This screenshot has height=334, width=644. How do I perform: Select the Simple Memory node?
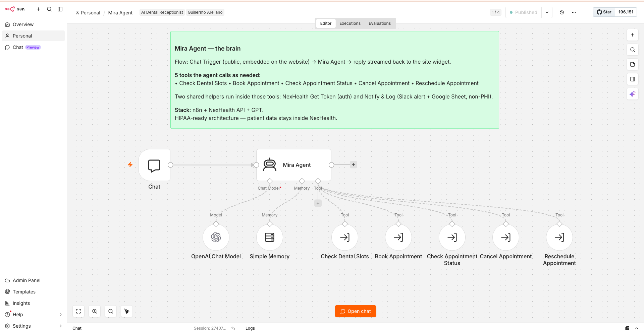tap(270, 238)
